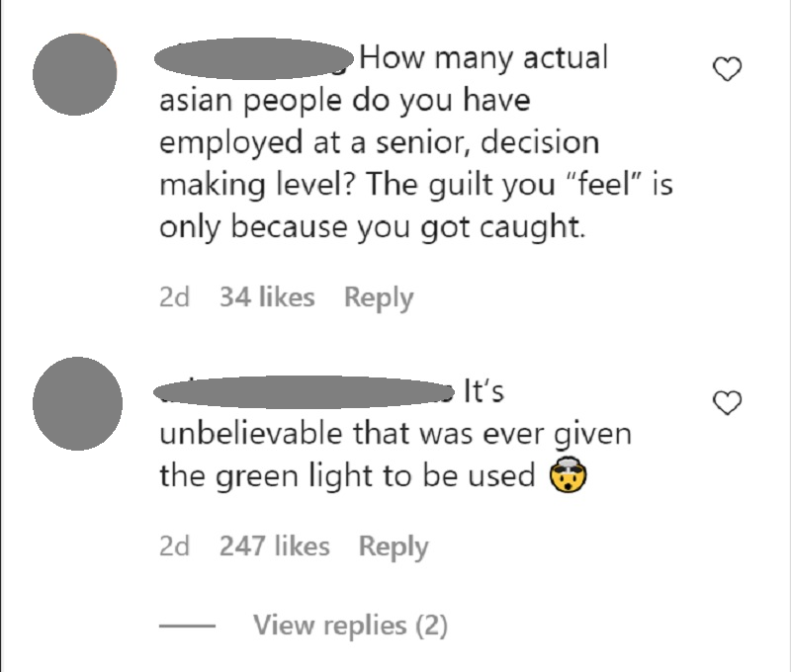Click the line "unbelievable that was ever given"
The height and width of the screenshot is (672, 791).
tap(395, 434)
